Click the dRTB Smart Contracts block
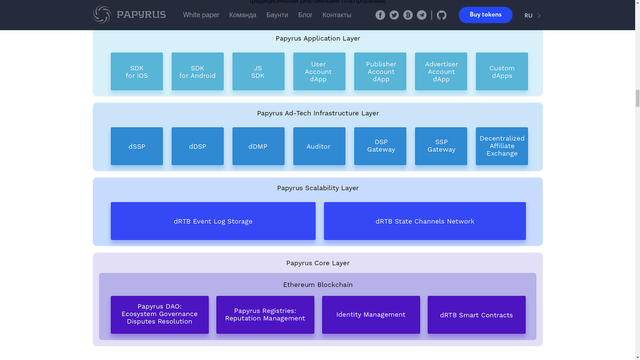 (477, 315)
